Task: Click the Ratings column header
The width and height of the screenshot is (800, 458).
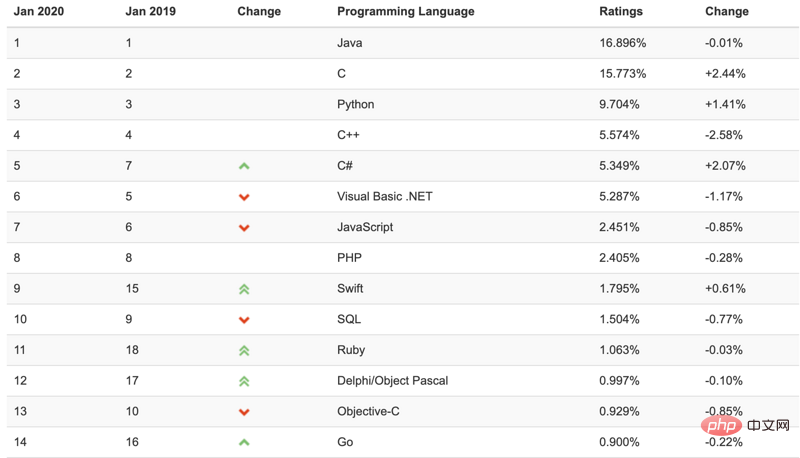Action: tap(621, 11)
